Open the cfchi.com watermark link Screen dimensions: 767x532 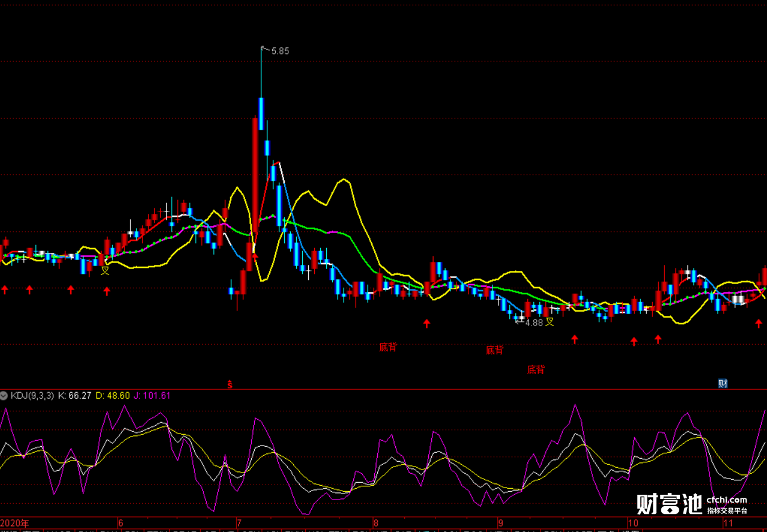(727, 500)
